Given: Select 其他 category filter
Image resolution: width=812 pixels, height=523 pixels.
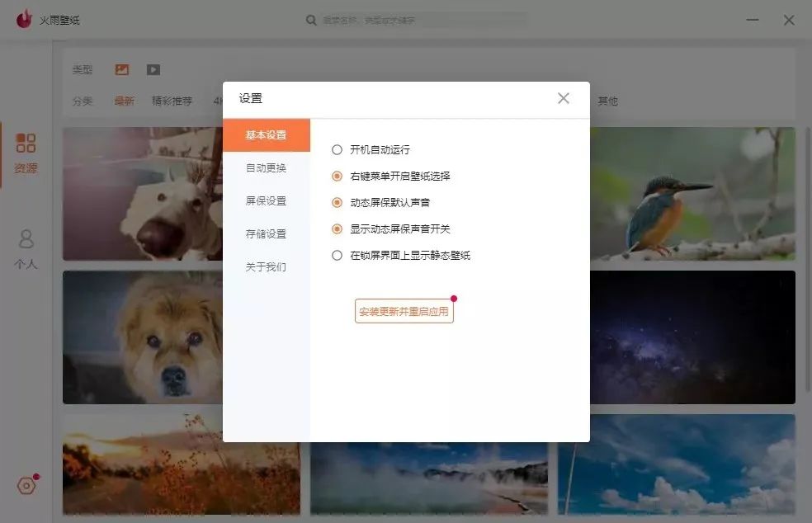Looking at the screenshot, I should click(x=608, y=101).
